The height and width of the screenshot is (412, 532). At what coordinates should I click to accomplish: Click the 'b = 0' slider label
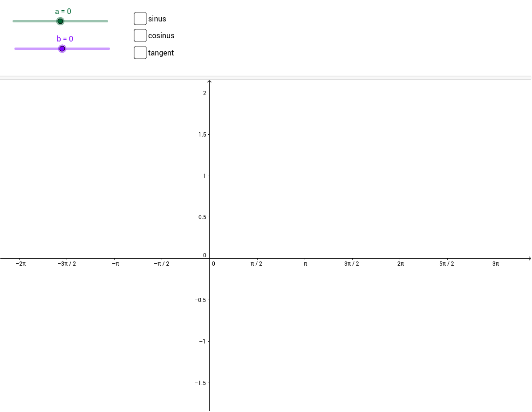pos(65,39)
